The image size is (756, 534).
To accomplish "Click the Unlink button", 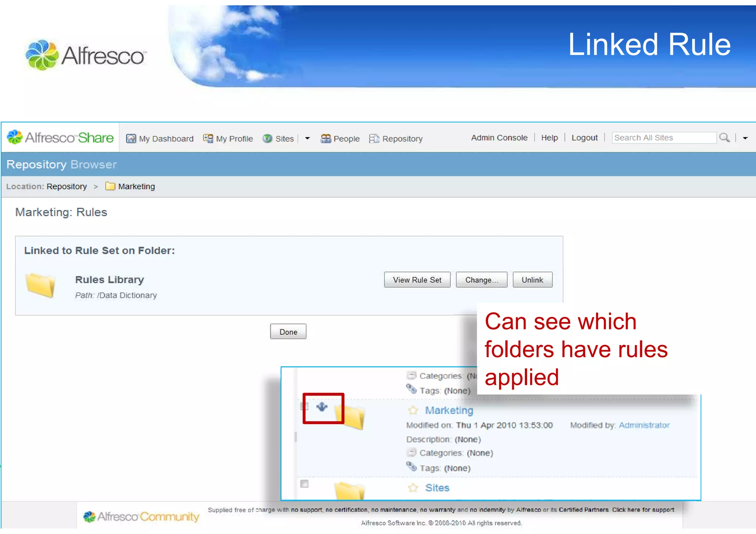I will pyautogui.click(x=532, y=280).
